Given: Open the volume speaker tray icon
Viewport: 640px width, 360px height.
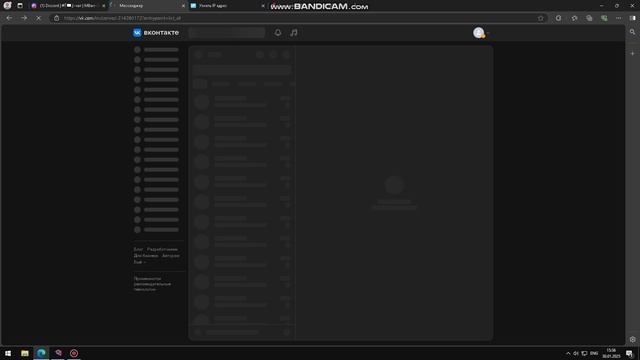Looking at the screenshot, I should point(576,353).
